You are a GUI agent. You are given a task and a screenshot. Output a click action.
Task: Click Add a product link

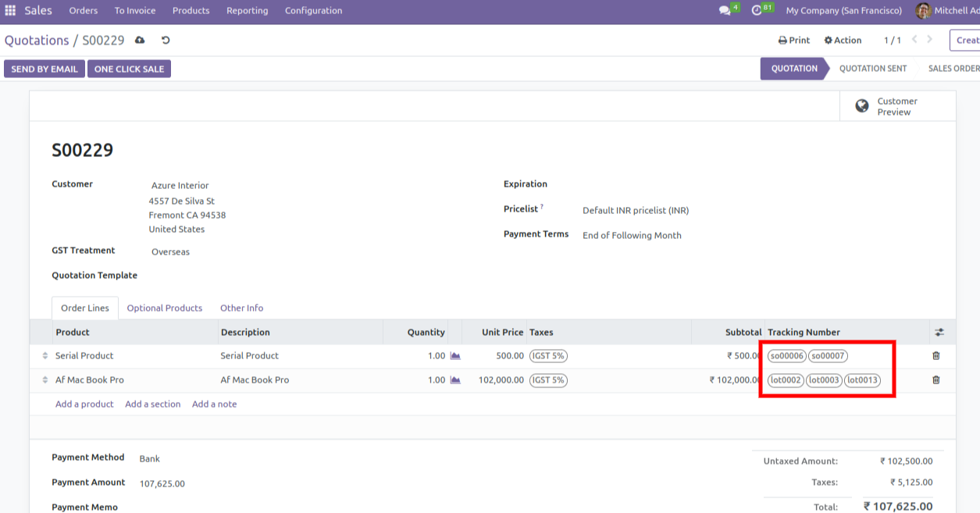click(x=84, y=404)
